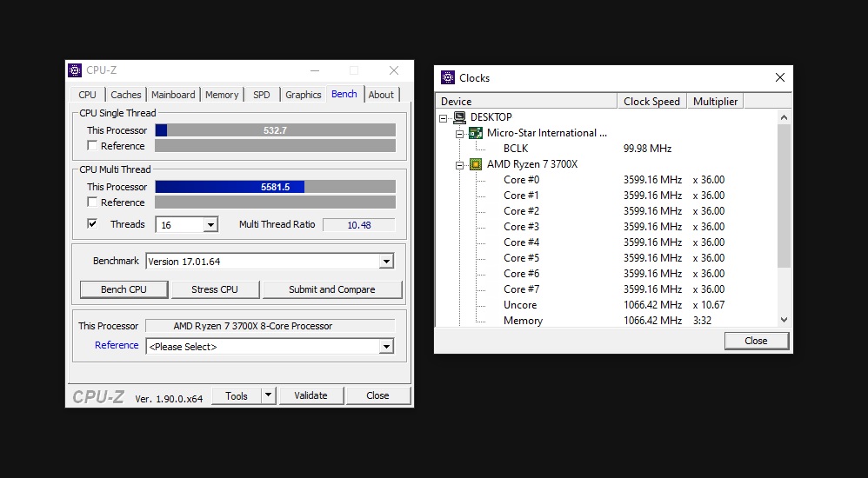868x478 pixels.
Task: Collapse the Micro-Star International node
Action: [x=459, y=134]
